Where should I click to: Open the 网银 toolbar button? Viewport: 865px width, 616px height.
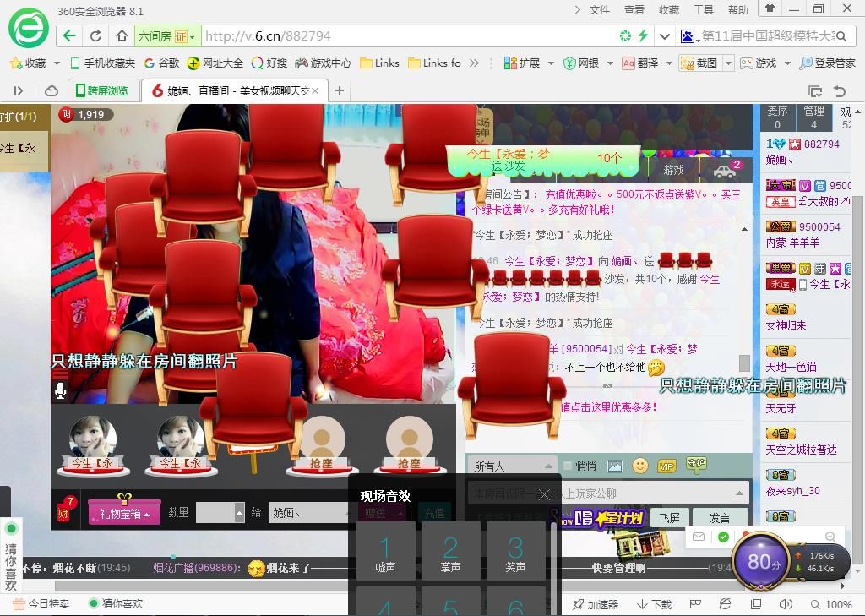click(x=581, y=63)
